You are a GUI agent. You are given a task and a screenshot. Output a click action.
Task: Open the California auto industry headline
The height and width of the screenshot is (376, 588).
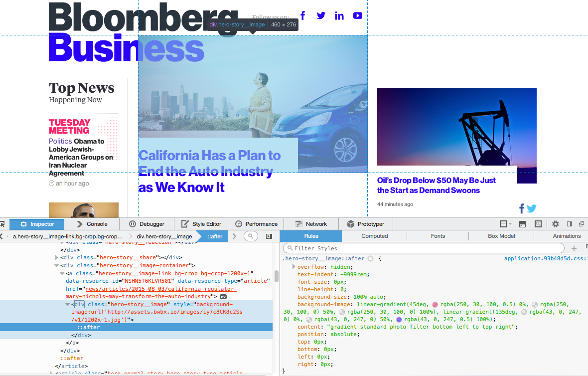[209, 172]
